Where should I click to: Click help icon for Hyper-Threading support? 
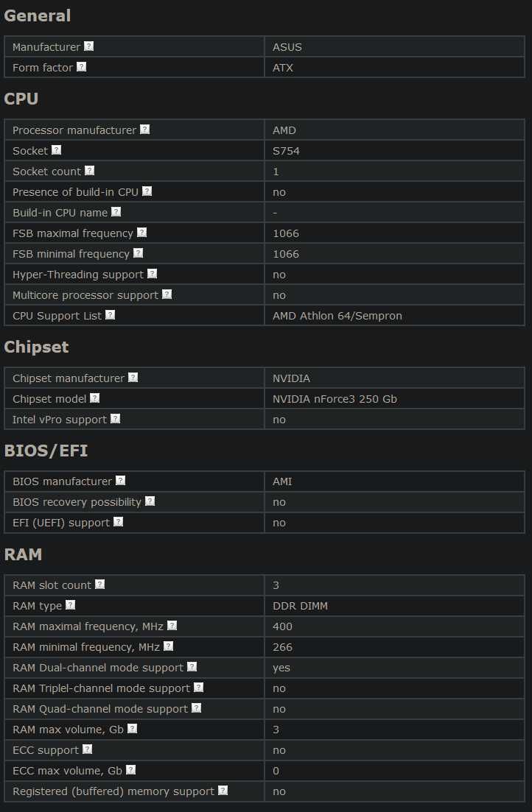tap(152, 273)
